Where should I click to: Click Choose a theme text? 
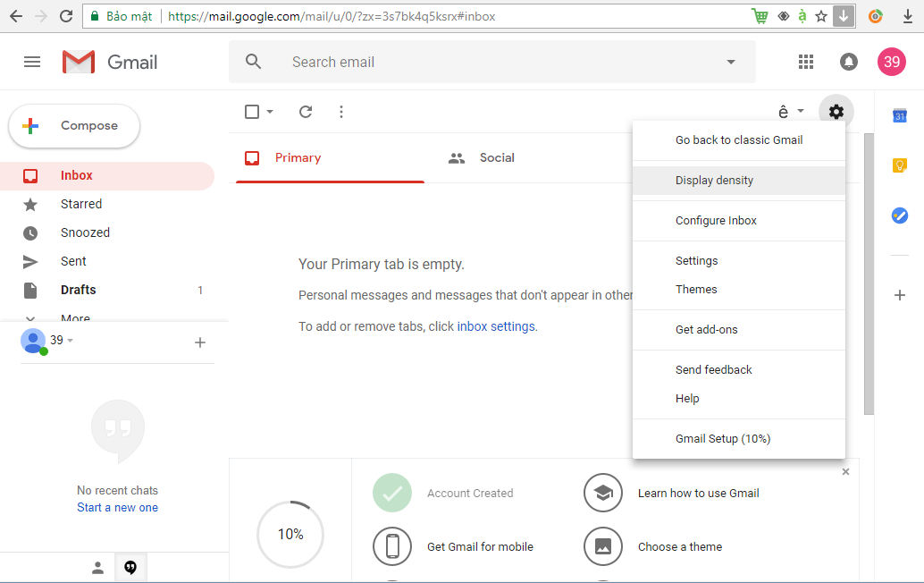680,547
